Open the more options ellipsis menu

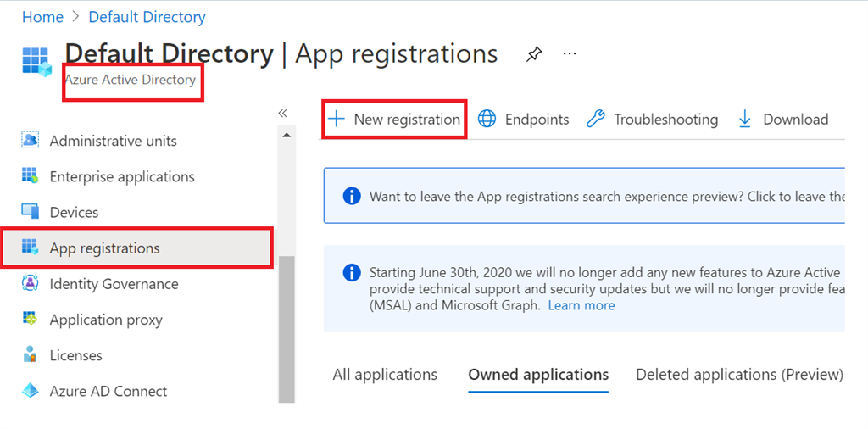570,53
